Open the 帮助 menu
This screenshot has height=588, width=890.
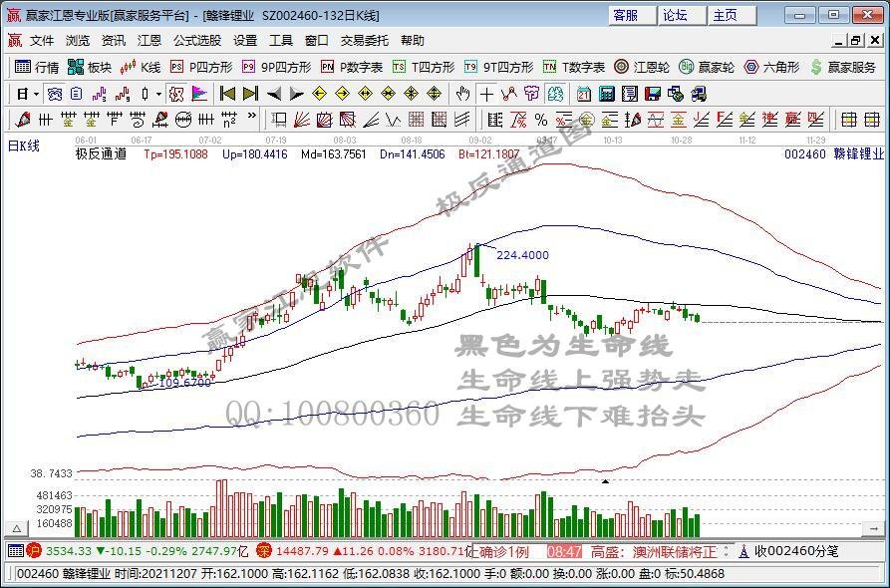tap(412, 40)
